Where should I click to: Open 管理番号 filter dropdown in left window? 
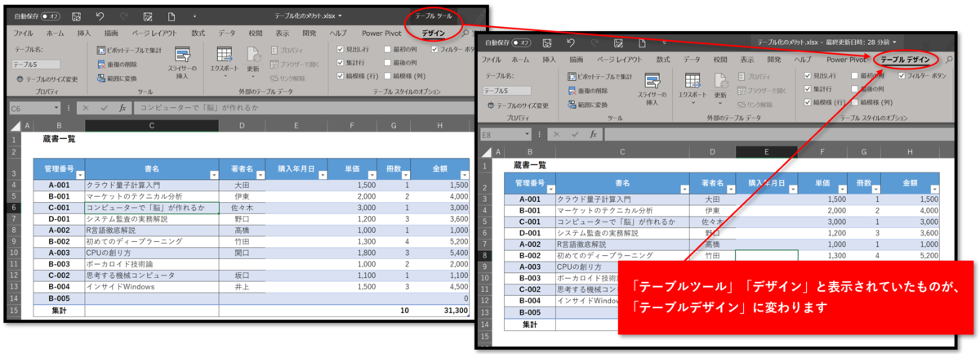tap(79, 175)
